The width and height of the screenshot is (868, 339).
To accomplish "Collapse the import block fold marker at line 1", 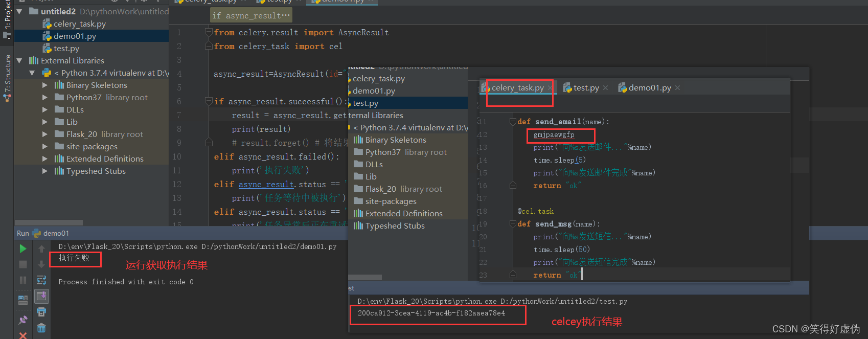I will pyautogui.click(x=209, y=32).
